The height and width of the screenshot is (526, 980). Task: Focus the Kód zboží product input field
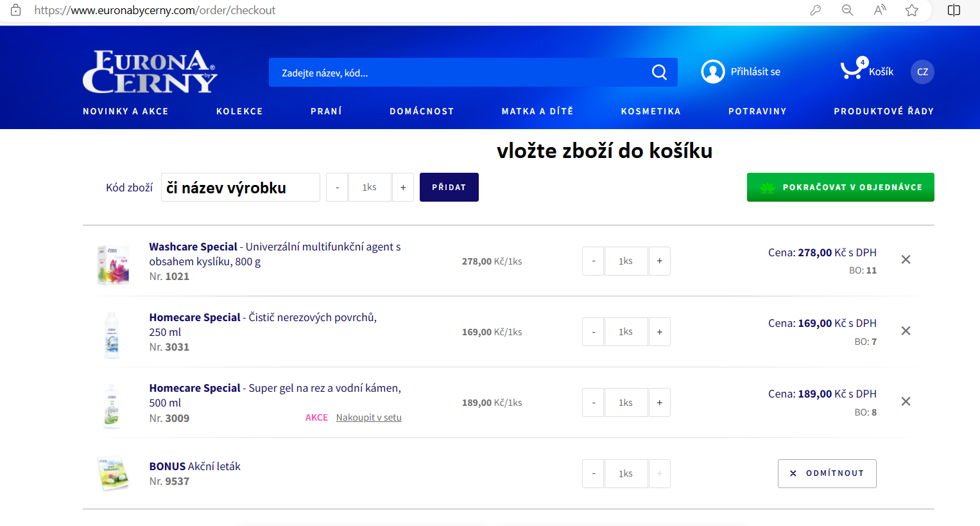240,188
